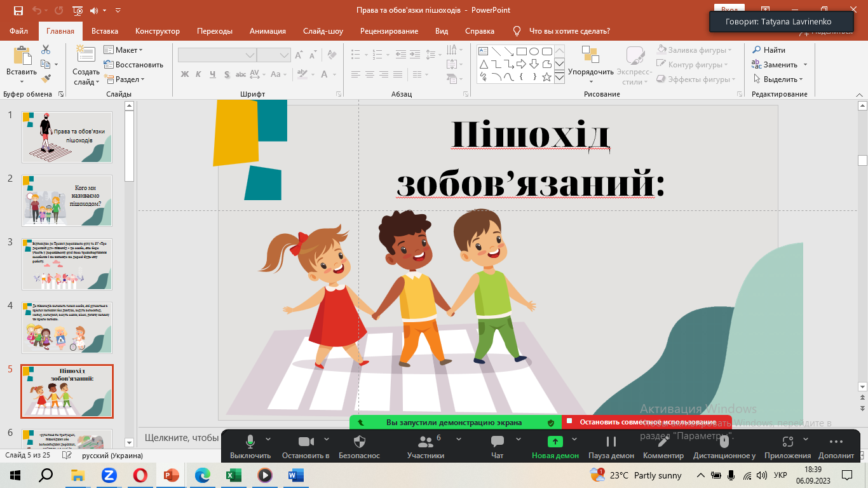868x488 pixels.
Task: Click the slide panel vertical scrollbar
Action: click(x=130, y=273)
